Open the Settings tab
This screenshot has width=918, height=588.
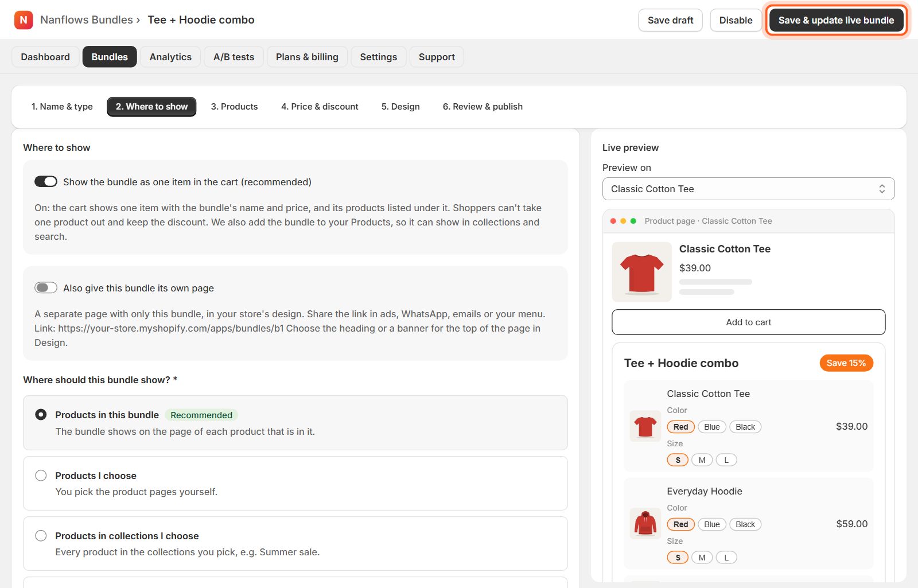(x=378, y=57)
